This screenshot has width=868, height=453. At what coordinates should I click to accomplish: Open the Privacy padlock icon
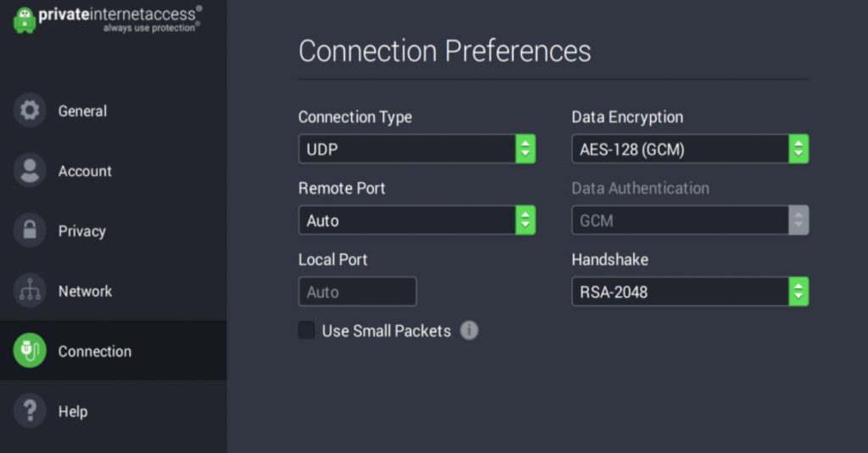[30, 230]
